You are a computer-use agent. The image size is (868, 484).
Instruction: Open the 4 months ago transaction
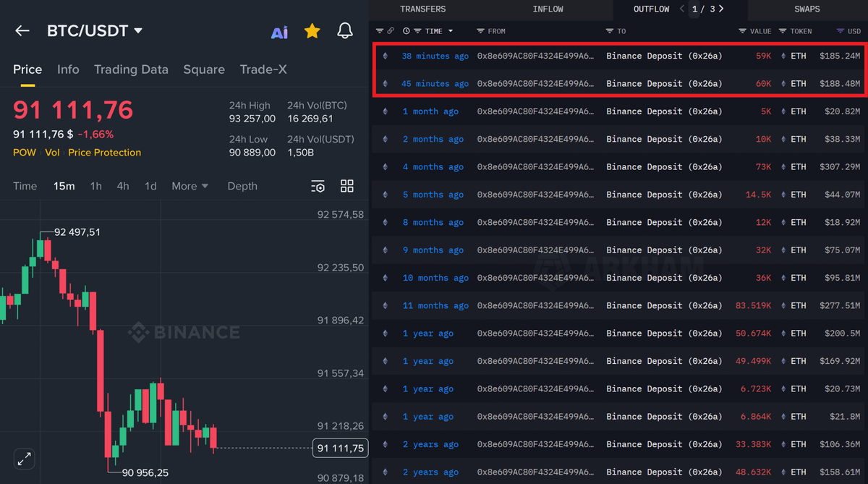(x=433, y=167)
